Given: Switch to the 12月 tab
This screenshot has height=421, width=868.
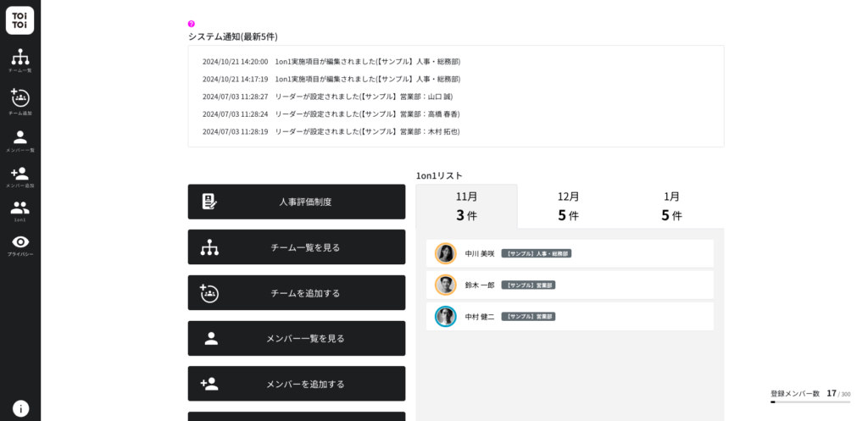Looking at the screenshot, I should (x=569, y=206).
